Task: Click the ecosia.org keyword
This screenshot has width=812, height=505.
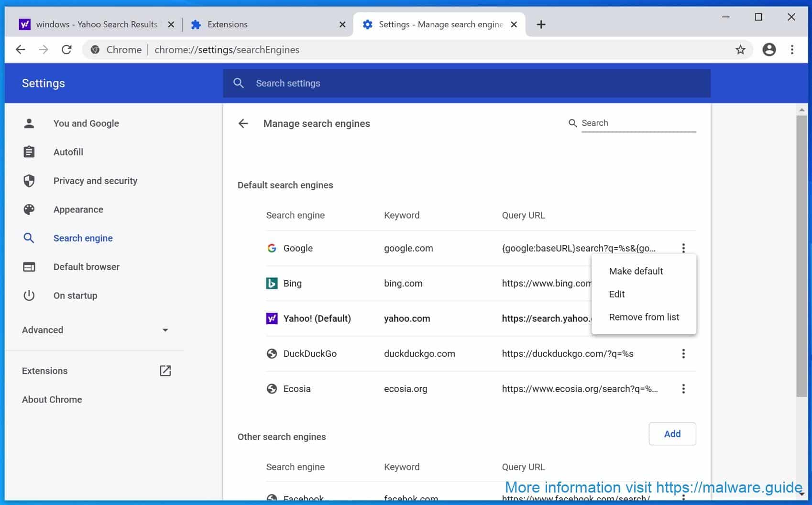Action: [x=406, y=389]
